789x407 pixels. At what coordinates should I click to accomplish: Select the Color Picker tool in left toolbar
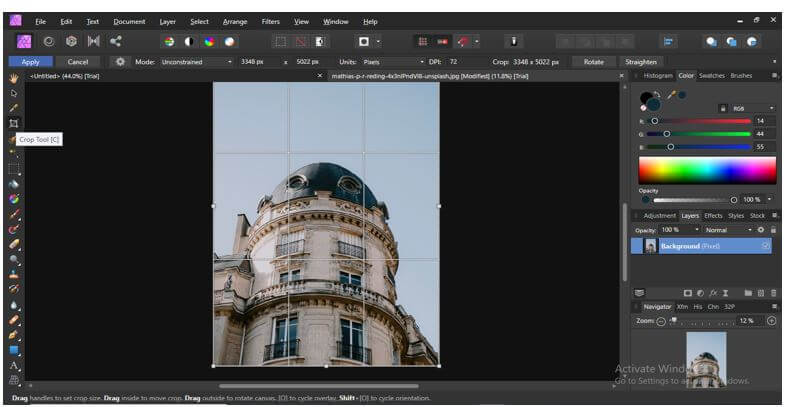click(x=14, y=108)
